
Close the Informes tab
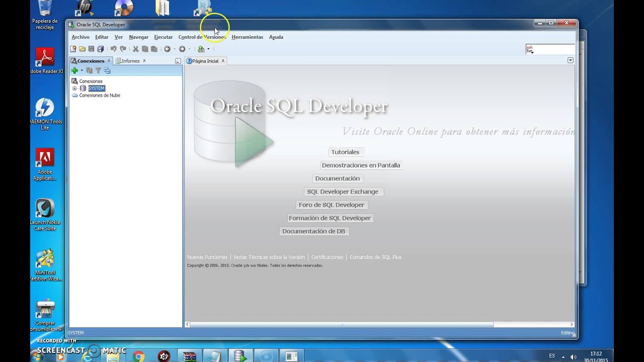coord(144,60)
